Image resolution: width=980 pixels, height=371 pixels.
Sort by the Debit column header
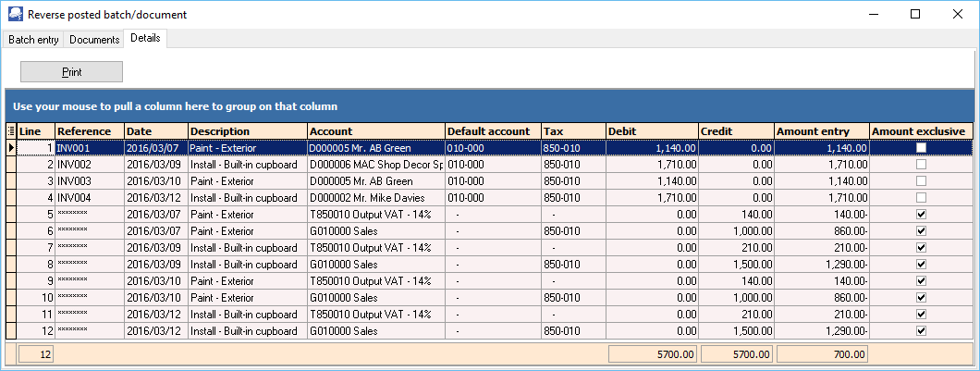[651, 131]
